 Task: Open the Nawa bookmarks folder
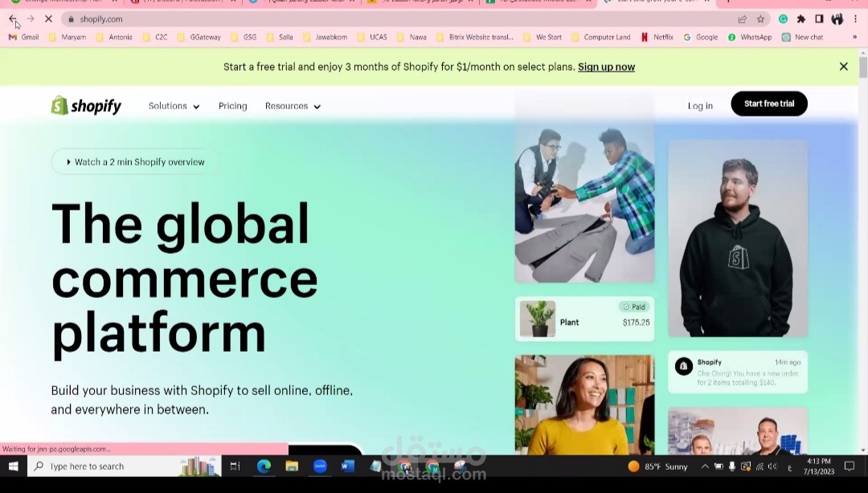pos(412,37)
